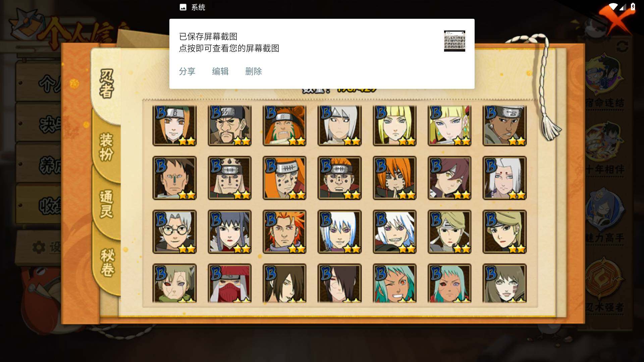The width and height of the screenshot is (644, 362).
Task: Select the grinning white-haired Suigetsu portrait
Action: pos(394,232)
